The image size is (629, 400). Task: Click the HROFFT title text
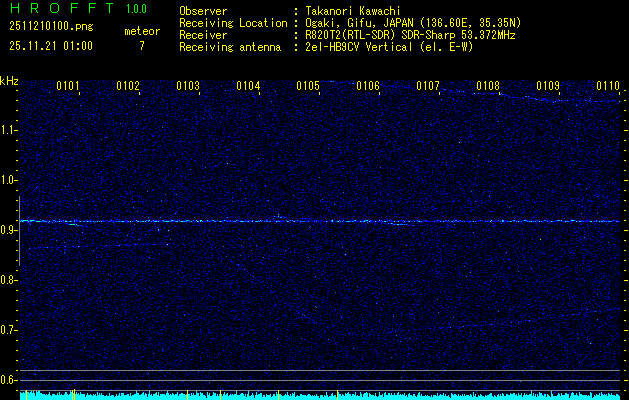coord(62,9)
